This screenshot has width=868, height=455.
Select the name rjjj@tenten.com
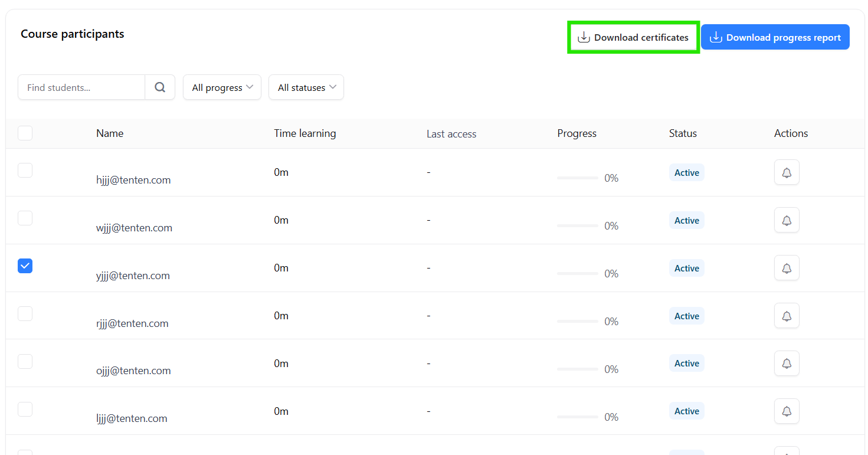[x=132, y=323]
